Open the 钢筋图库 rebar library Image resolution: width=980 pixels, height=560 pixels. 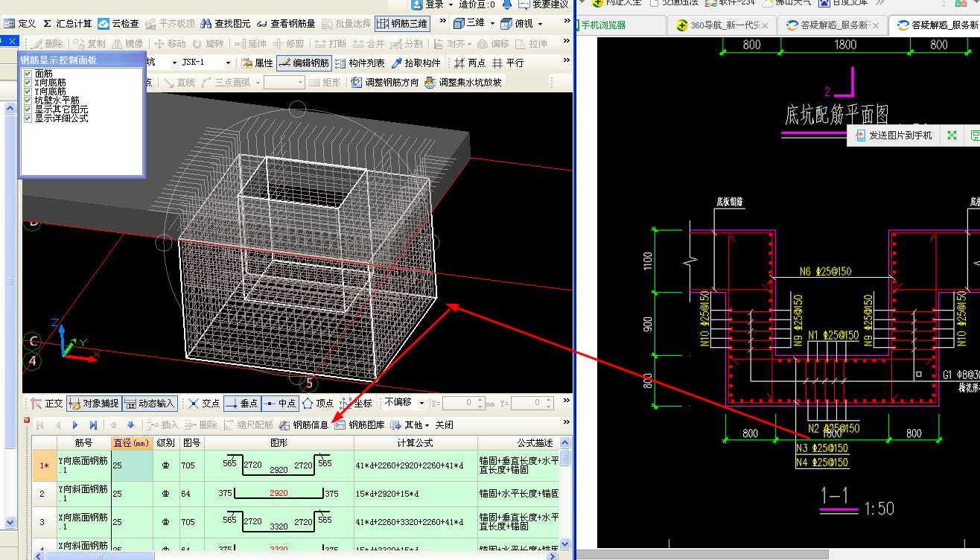coord(359,425)
